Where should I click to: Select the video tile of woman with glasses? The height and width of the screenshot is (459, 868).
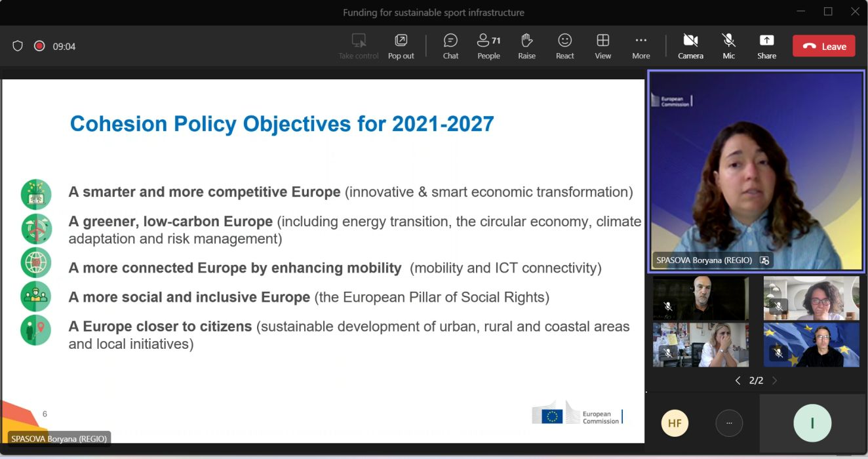click(x=811, y=298)
